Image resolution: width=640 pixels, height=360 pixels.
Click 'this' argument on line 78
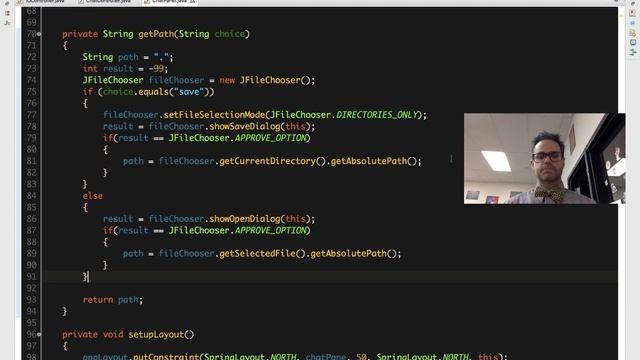(296, 127)
